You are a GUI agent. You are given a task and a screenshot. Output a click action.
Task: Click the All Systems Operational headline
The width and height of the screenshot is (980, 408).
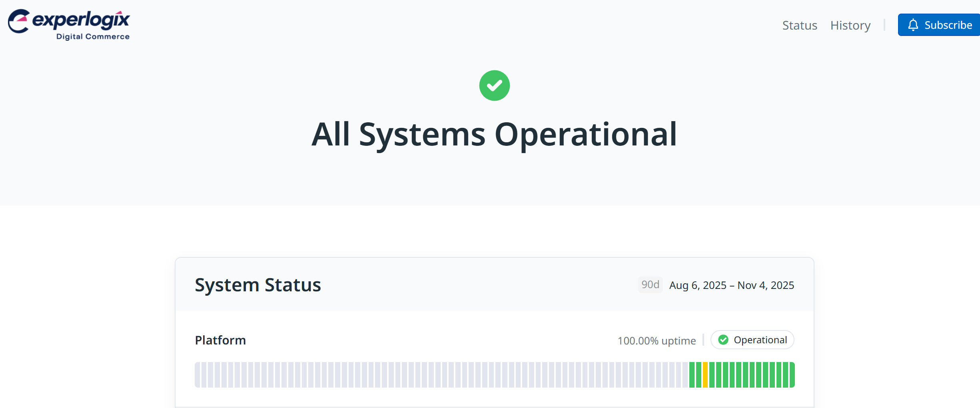[494, 134]
